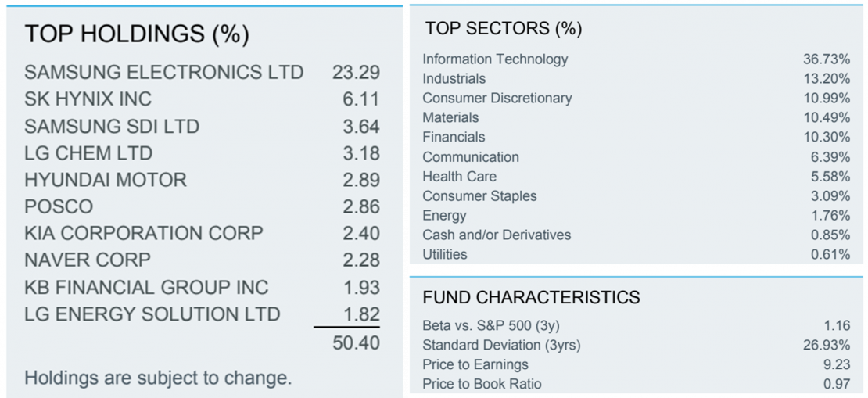
Task: Select the SAMSUNG ELECTRONICS LTD holding row
Action: point(163,73)
